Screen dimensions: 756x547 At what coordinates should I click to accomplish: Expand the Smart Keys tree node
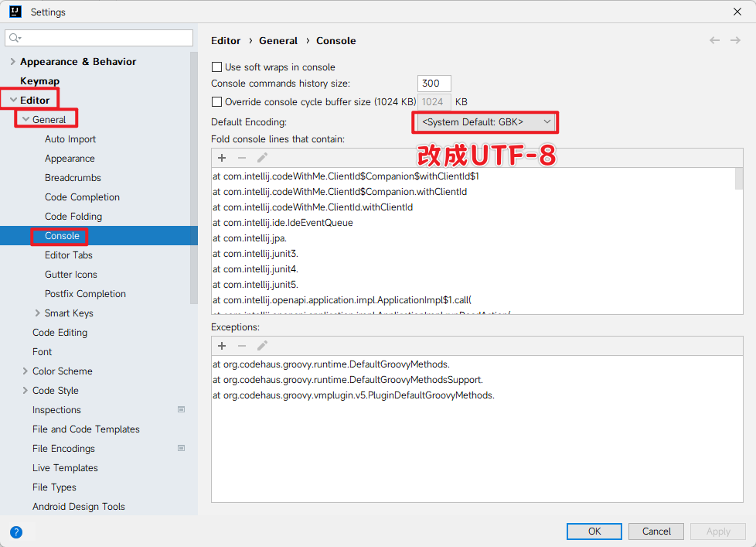click(x=38, y=313)
